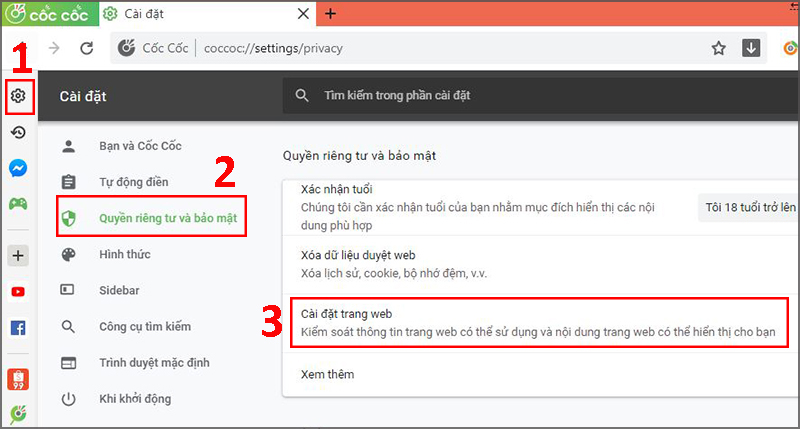This screenshot has width=800, height=429.
Task: Click the shield icon for Quyền riêng tư
Action: (68, 218)
